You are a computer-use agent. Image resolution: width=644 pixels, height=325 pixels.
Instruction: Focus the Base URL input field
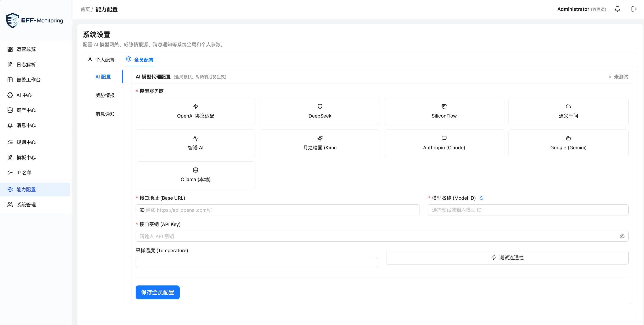click(x=277, y=210)
